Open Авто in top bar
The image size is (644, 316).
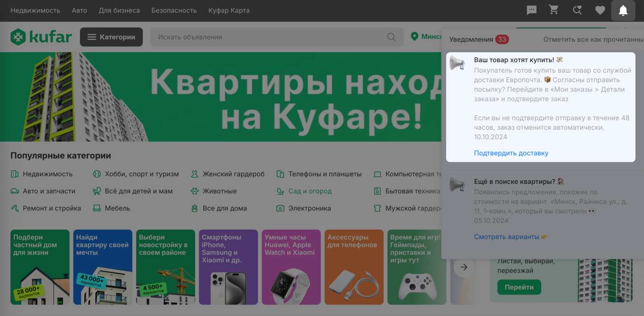point(79,10)
